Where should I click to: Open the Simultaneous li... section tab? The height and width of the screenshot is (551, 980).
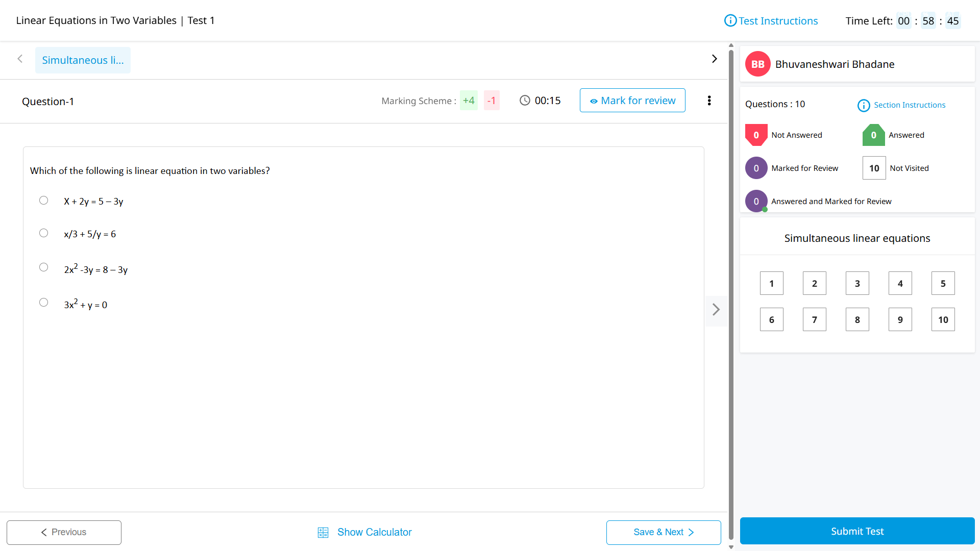point(83,60)
